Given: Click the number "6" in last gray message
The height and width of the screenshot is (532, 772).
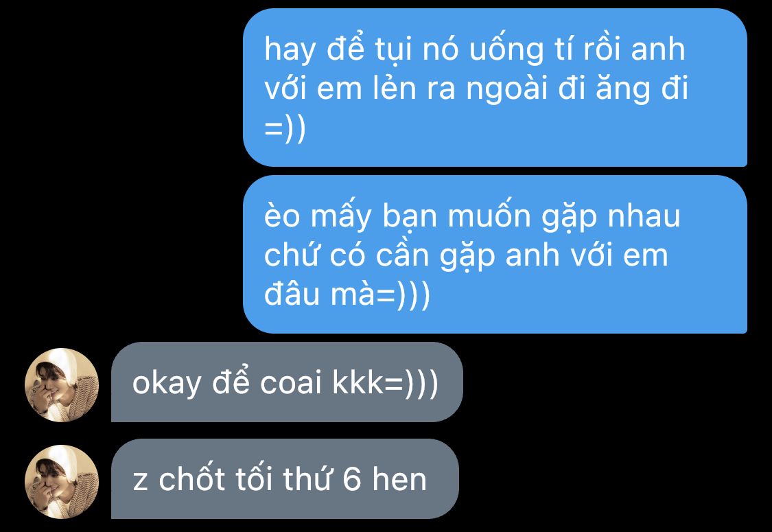Looking at the screenshot, I should click(x=351, y=479).
